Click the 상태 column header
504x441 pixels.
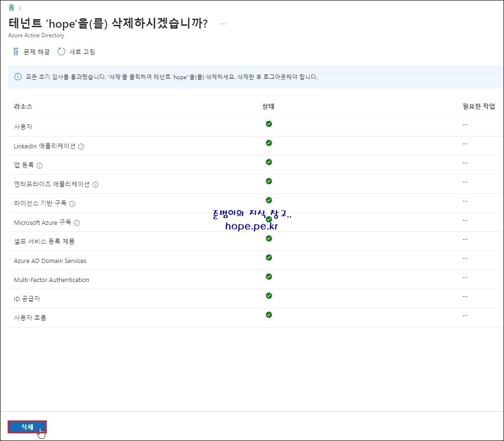pos(268,106)
